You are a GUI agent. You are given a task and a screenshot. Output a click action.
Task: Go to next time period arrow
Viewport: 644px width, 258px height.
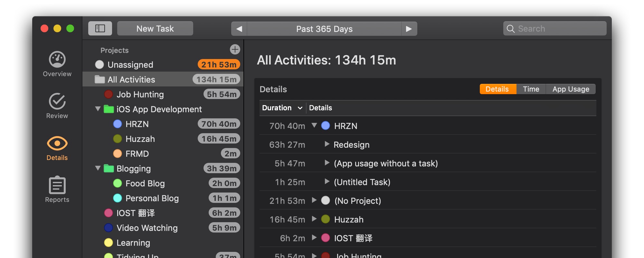(x=409, y=29)
